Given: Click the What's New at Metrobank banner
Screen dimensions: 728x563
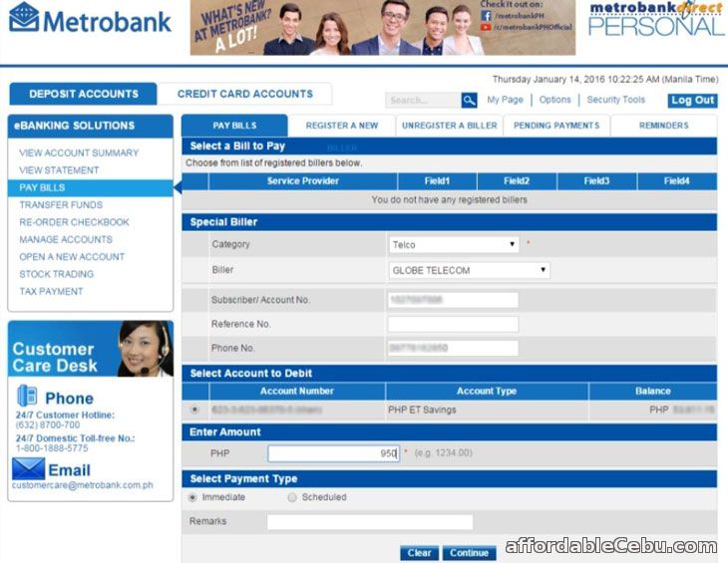Looking at the screenshot, I should (x=383, y=27).
